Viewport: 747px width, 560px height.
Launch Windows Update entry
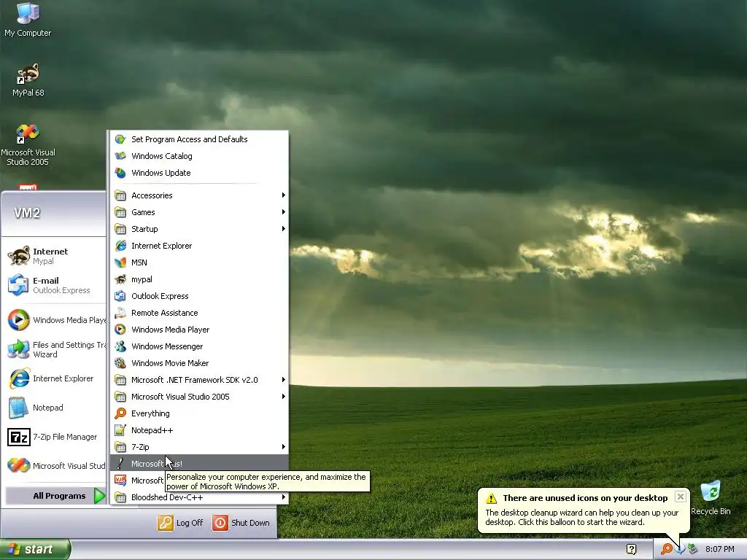click(199, 172)
